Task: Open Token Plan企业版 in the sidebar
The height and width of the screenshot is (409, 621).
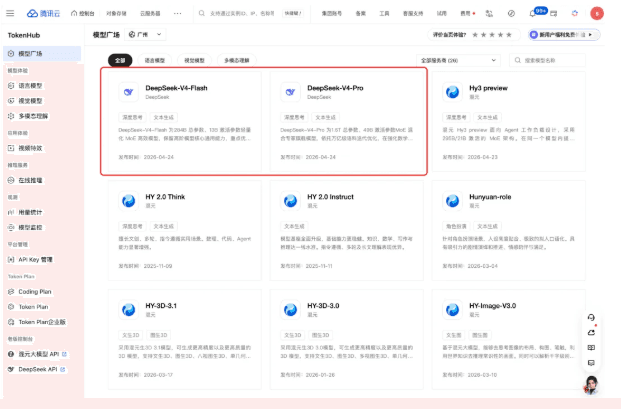Action: (x=42, y=322)
